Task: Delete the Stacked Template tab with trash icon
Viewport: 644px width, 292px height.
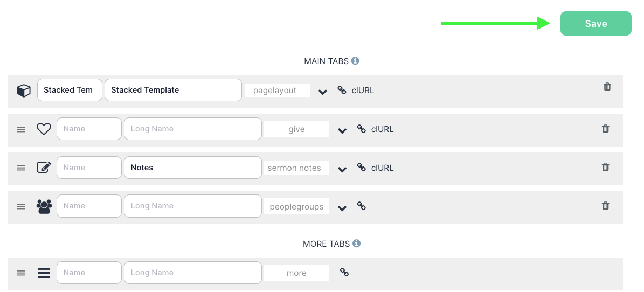Action: (x=607, y=87)
